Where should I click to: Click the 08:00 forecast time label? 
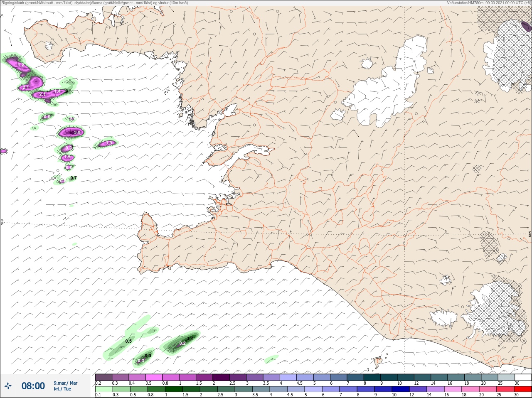[33, 386]
